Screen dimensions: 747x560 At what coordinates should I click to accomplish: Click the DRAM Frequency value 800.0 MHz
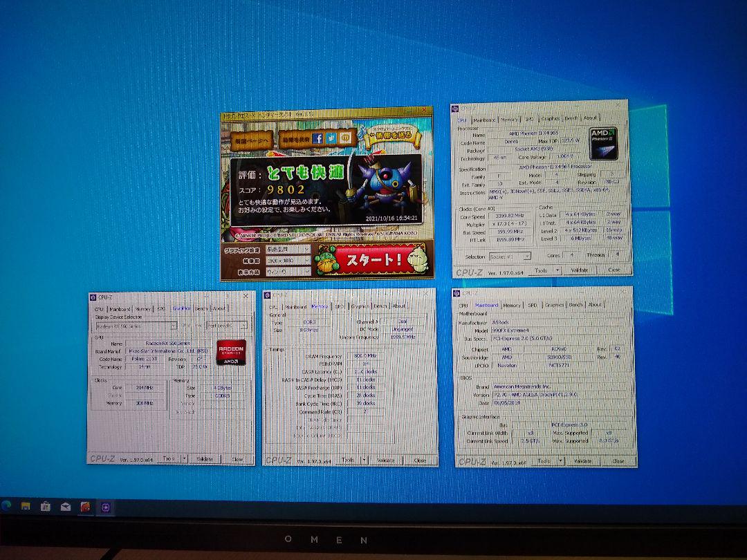pyautogui.click(x=365, y=356)
